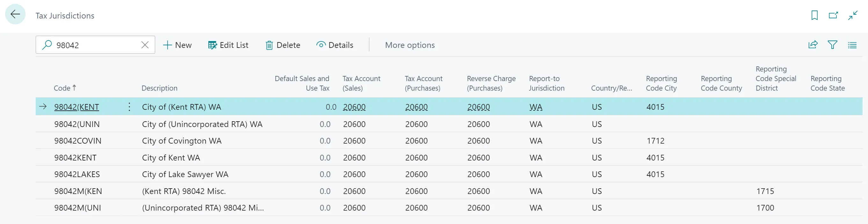Click Description column header
This screenshot has height=224, width=868.
159,88
